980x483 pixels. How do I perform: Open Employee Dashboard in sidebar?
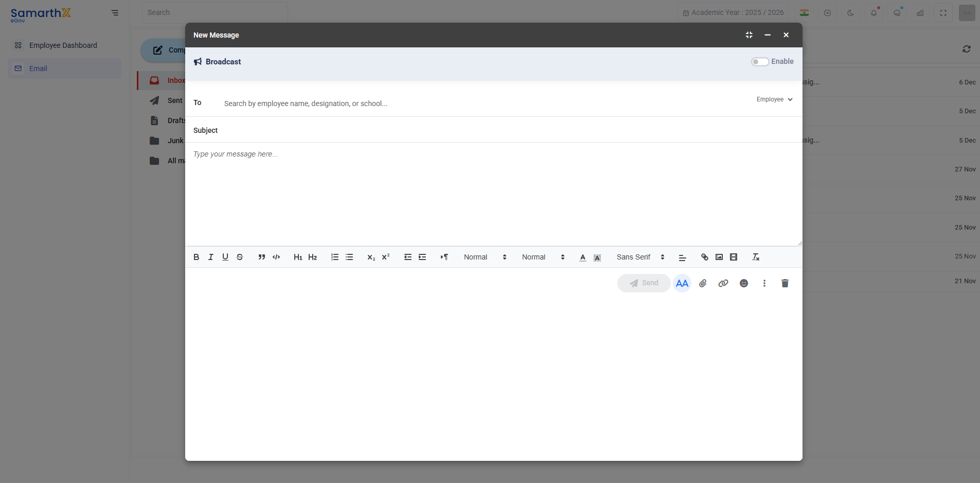[63, 45]
